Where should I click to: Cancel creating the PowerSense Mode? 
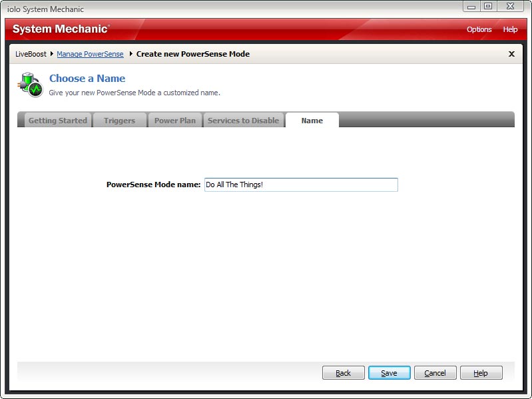(435, 373)
